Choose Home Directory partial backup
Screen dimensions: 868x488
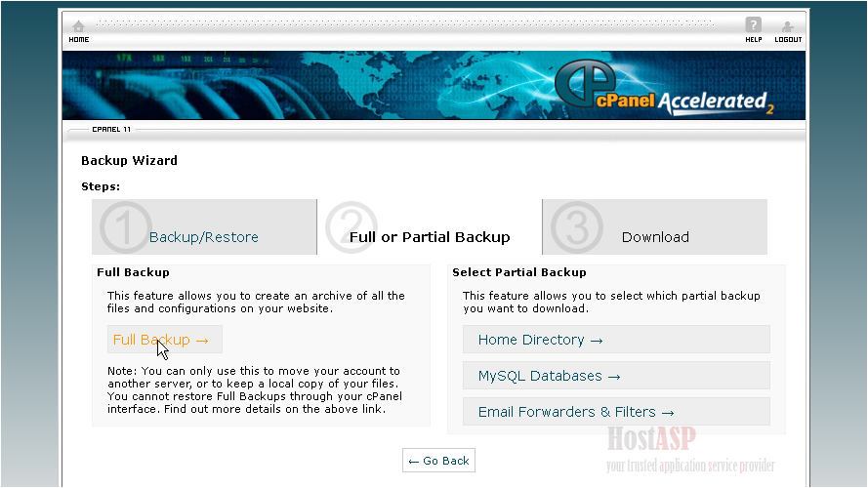pos(540,340)
